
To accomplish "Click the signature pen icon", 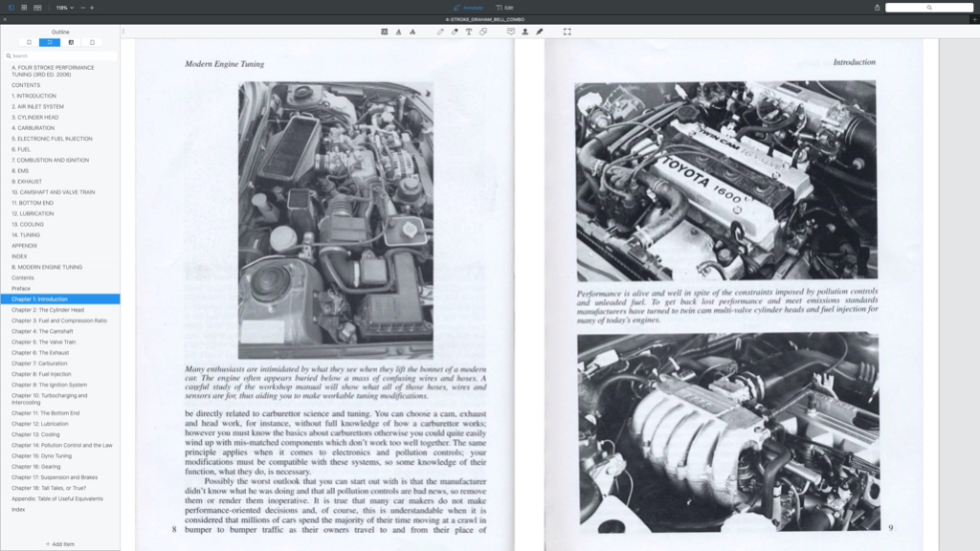I will pos(539,32).
